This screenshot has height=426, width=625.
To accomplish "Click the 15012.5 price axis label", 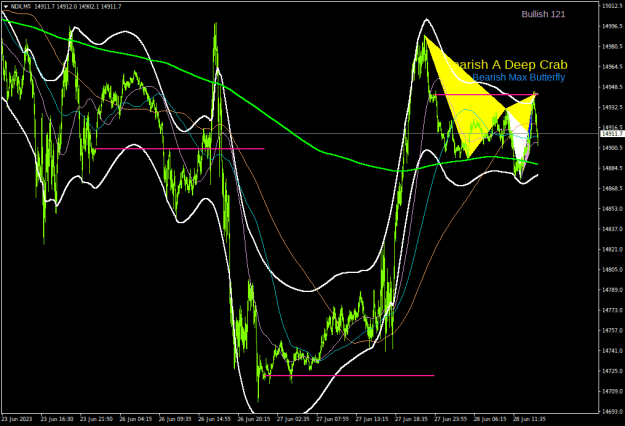I will point(613,6).
